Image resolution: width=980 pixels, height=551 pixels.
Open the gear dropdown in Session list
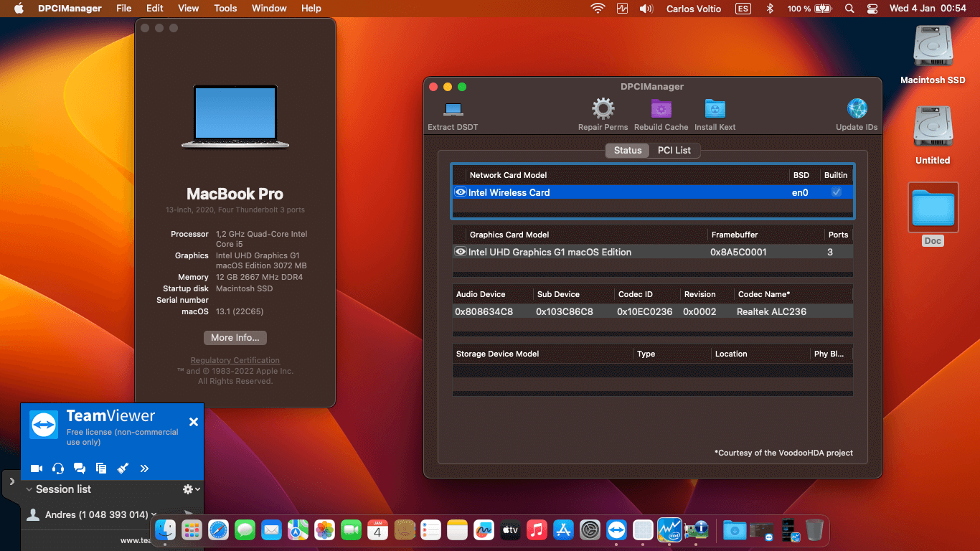[191, 489]
